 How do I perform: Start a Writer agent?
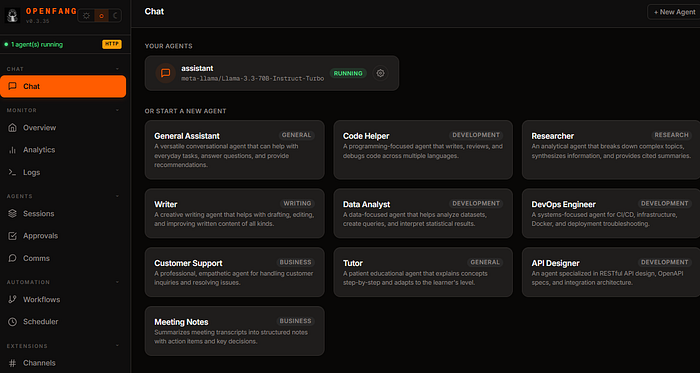coord(234,213)
